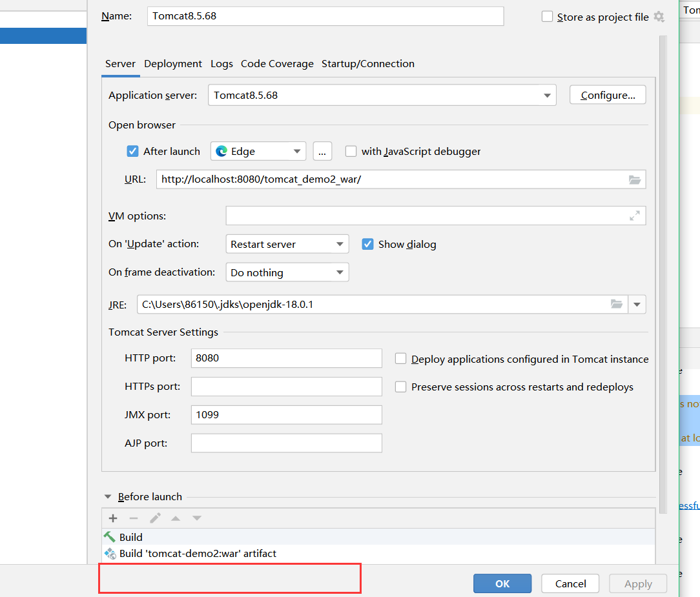Switch to the Logs tab
The height and width of the screenshot is (597, 700).
(x=221, y=64)
